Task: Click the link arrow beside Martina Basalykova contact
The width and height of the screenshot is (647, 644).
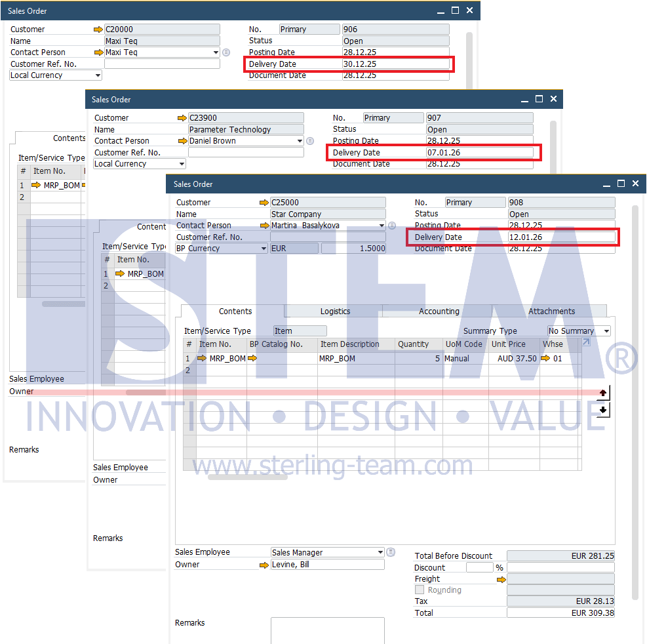Action: coord(265,226)
